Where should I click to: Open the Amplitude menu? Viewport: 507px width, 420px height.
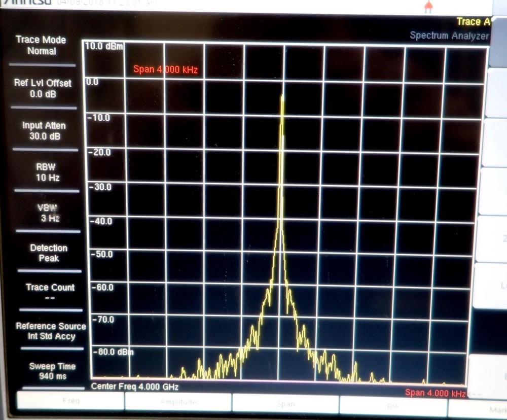point(178,402)
